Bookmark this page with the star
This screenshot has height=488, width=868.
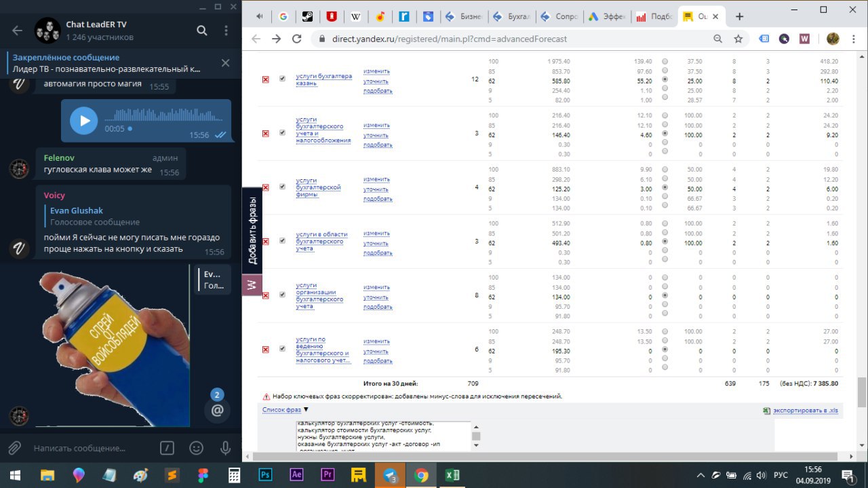[738, 39]
